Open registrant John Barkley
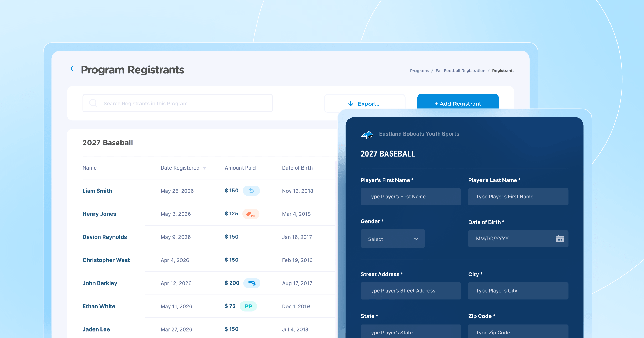 100,283
